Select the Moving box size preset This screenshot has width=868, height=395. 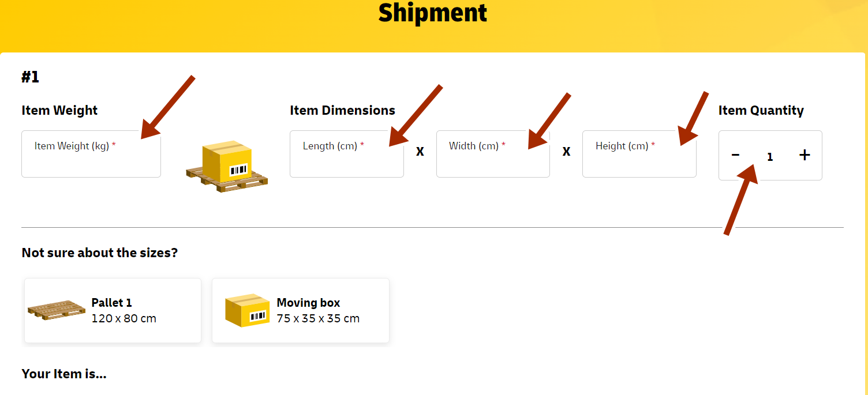point(300,310)
